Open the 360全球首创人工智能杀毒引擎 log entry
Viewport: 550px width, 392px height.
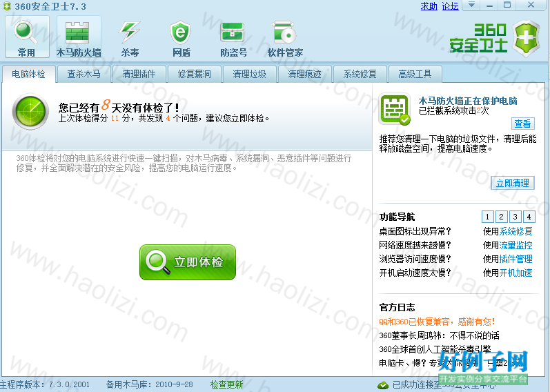pyautogui.click(x=435, y=349)
